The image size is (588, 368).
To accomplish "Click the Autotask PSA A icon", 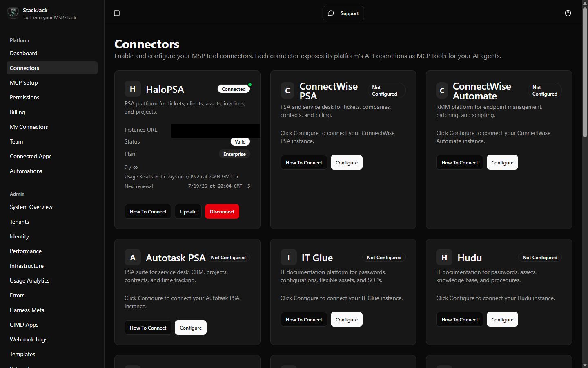I will 133,257.
